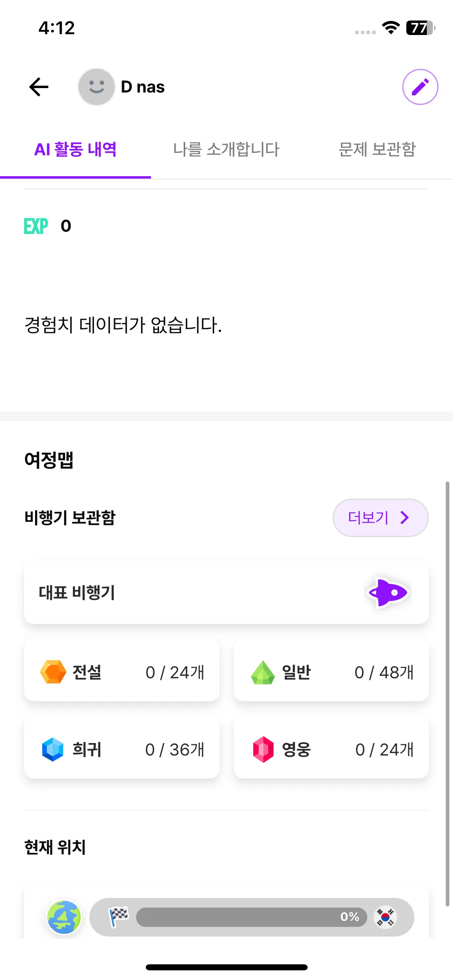The height and width of the screenshot is (980, 453).
Task: Tap the purple rocket airplane icon
Action: pyautogui.click(x=388, y=593)
